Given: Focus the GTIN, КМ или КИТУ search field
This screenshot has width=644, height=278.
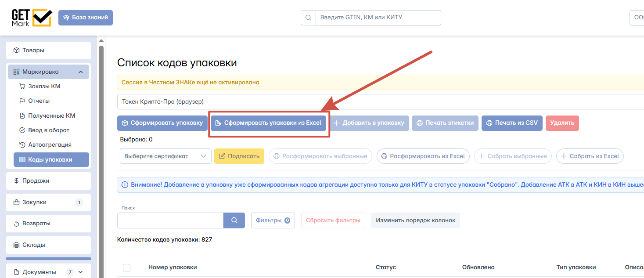Looking at the screenshot, I should [x=378, y=18].
